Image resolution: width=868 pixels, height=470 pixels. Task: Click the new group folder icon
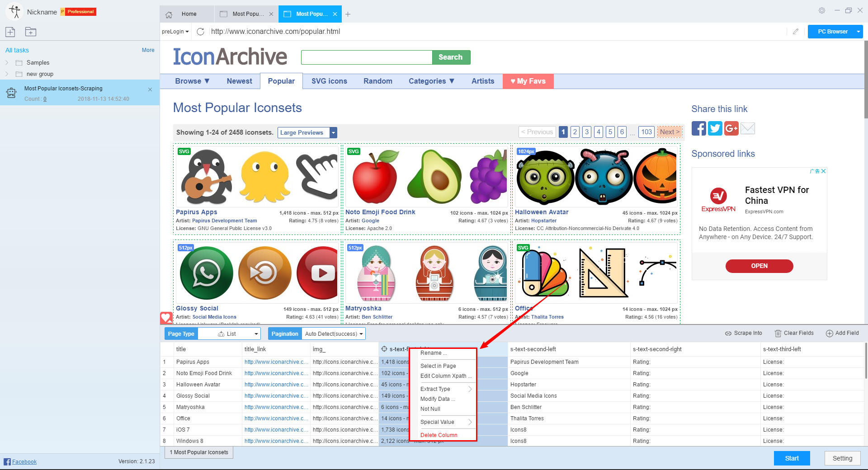[31, 32]
